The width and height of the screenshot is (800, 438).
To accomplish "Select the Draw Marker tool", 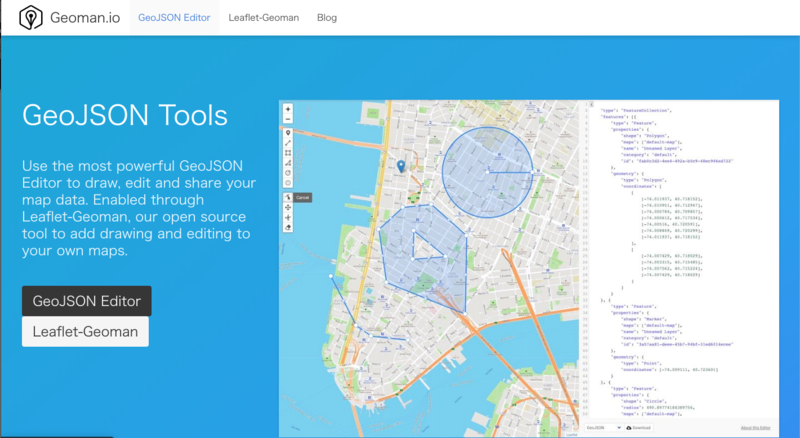I will click(288, 133).
